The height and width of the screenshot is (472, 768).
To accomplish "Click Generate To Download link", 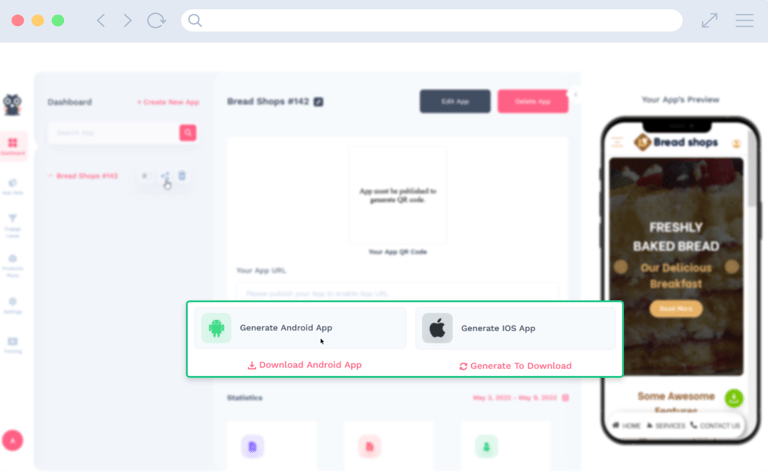I will click(x=515, y=366).
